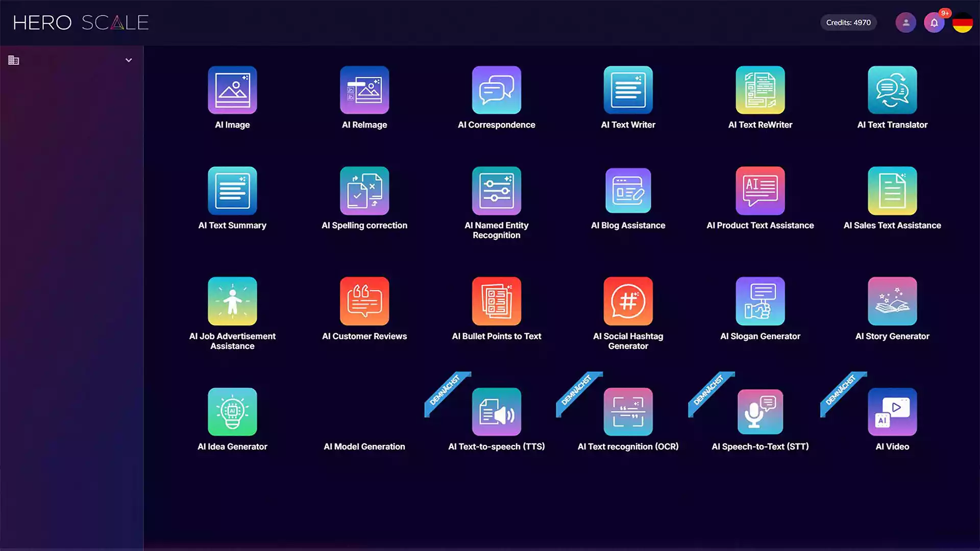Open the AI Slogan Generator icon
980x551 pixels.
coord(761,301)
